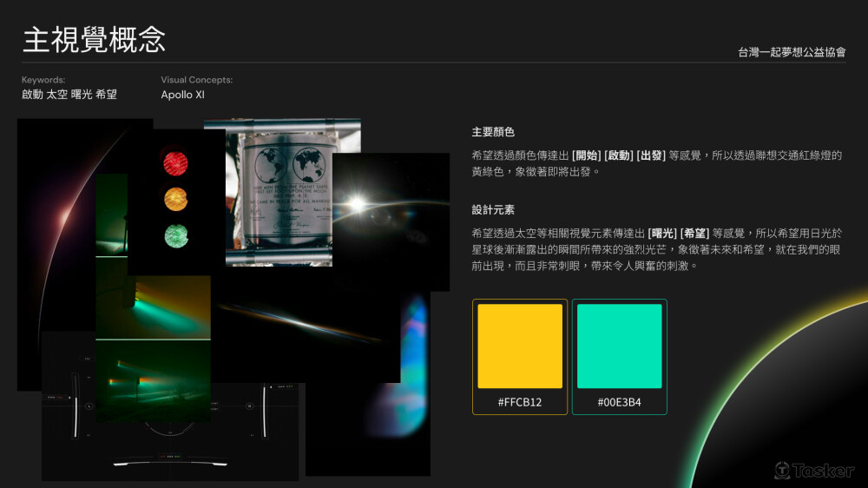Click the 主視覺概念 slide title
The height and width of the screenshot is (488, 868).
[x=94, y=39]
